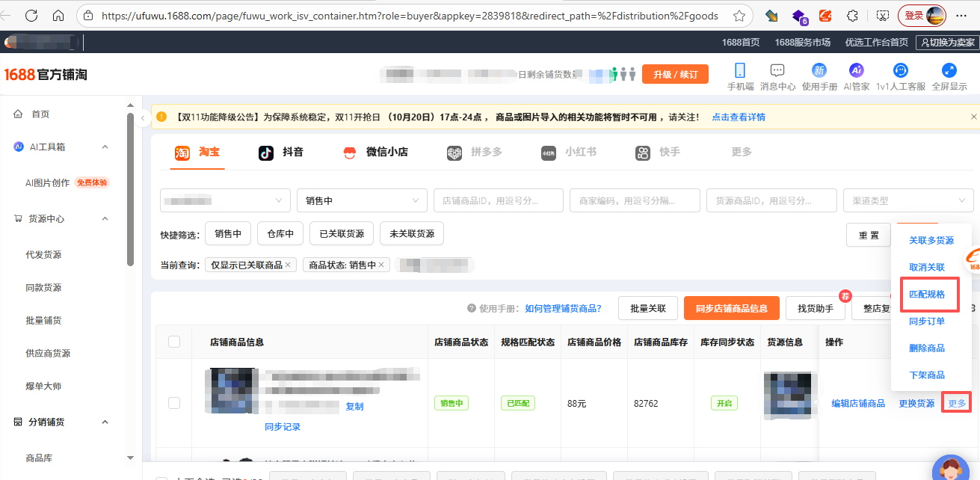The image size is (980, 480).
Task: Collapse 货源中心 sidebar section
Action: 105,218
